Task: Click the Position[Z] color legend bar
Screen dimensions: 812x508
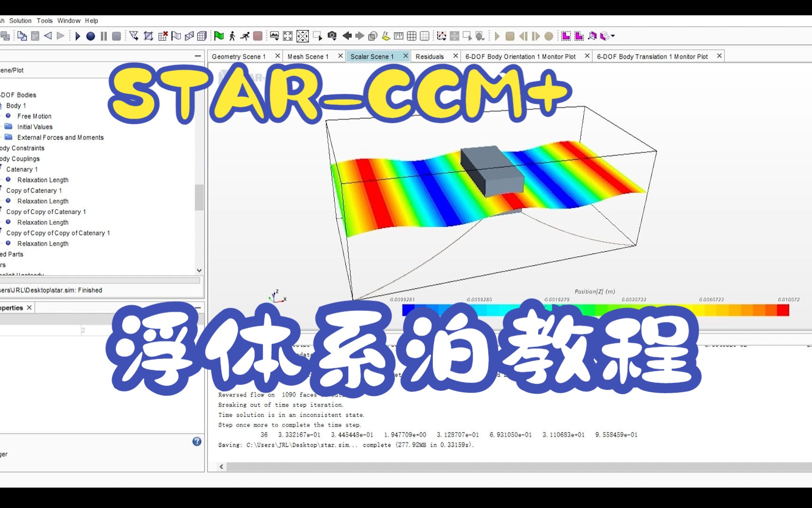Action: pos(595,310)
